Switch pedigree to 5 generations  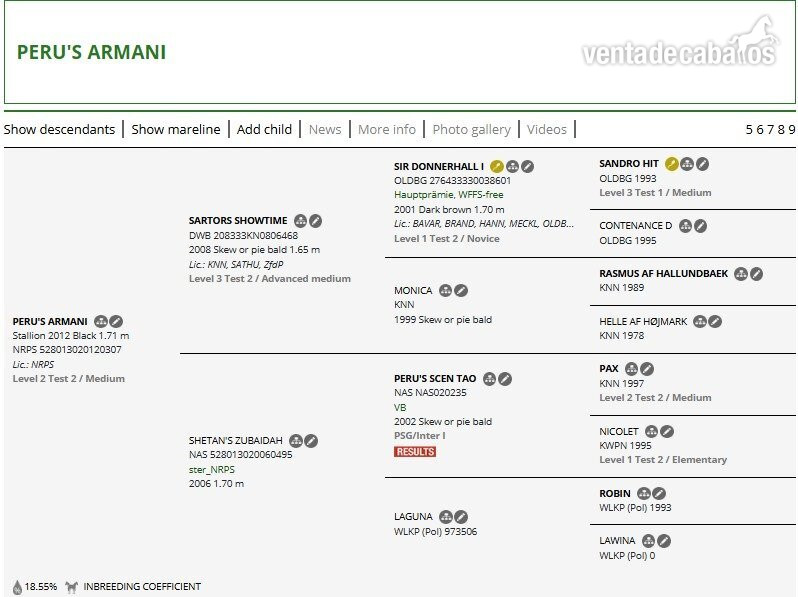(749, 130)
